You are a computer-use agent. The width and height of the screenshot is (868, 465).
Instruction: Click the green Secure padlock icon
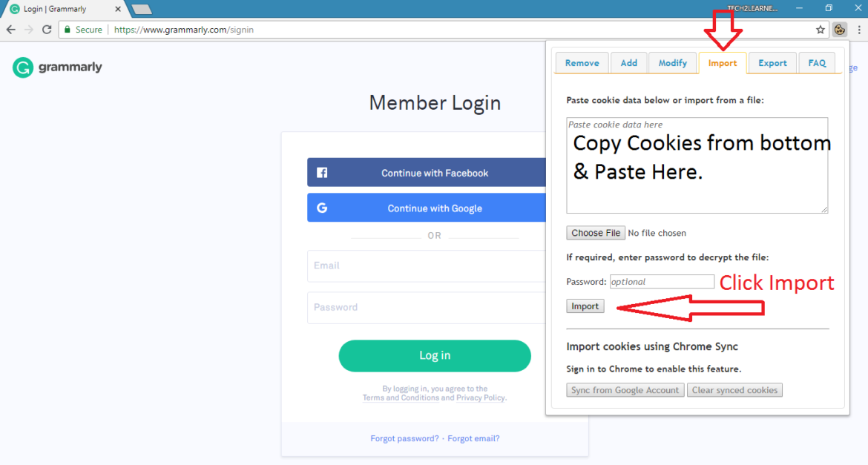(x=68, y=30)
